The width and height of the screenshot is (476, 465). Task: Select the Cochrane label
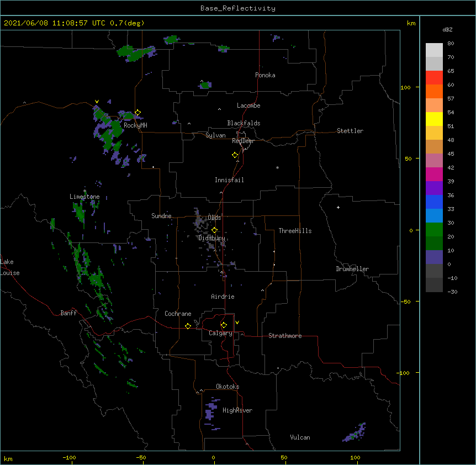coord(178,314)
